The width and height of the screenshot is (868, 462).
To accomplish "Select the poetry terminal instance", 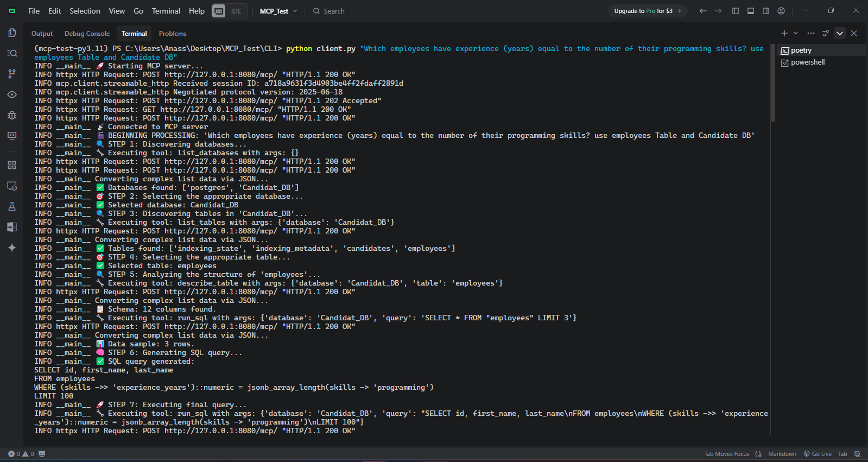I will [x=822, y=50].
